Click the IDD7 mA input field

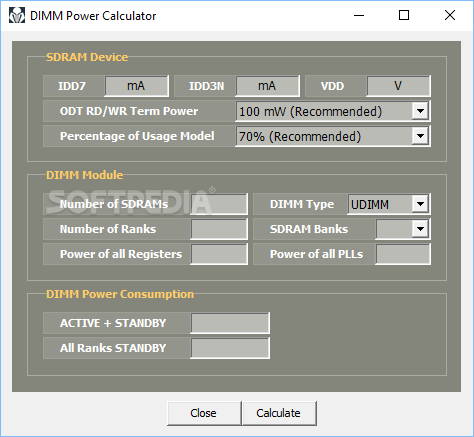[x=136, y=86]
